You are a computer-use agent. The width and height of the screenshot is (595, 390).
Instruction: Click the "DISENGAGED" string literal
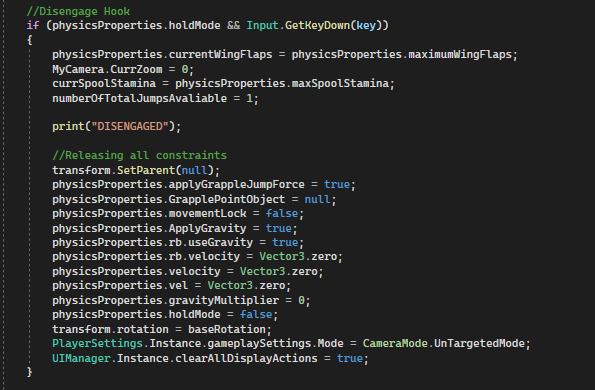point(130,126)
